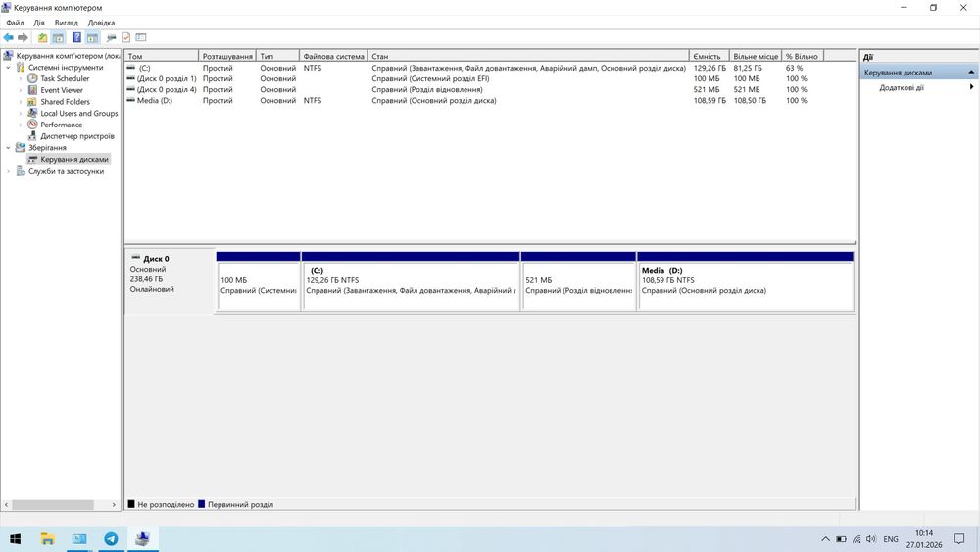
Task: Collapse the Системні інструменти tree node
Action: click(8, 68)
